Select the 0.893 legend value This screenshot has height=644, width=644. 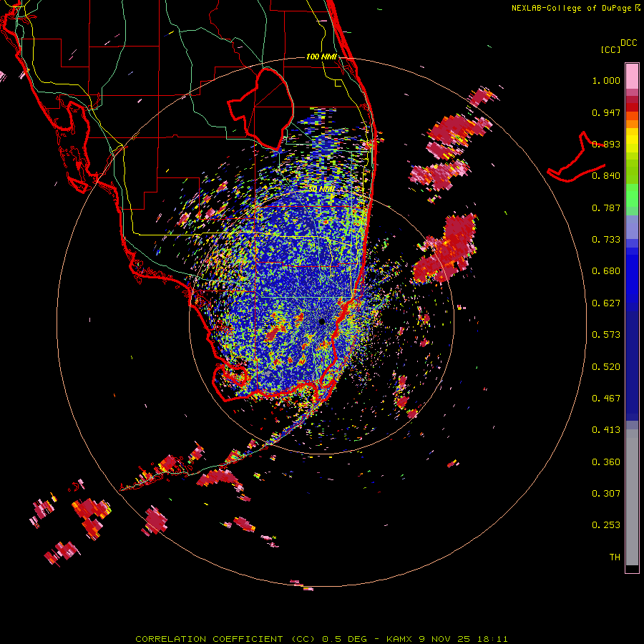(606, 144)
